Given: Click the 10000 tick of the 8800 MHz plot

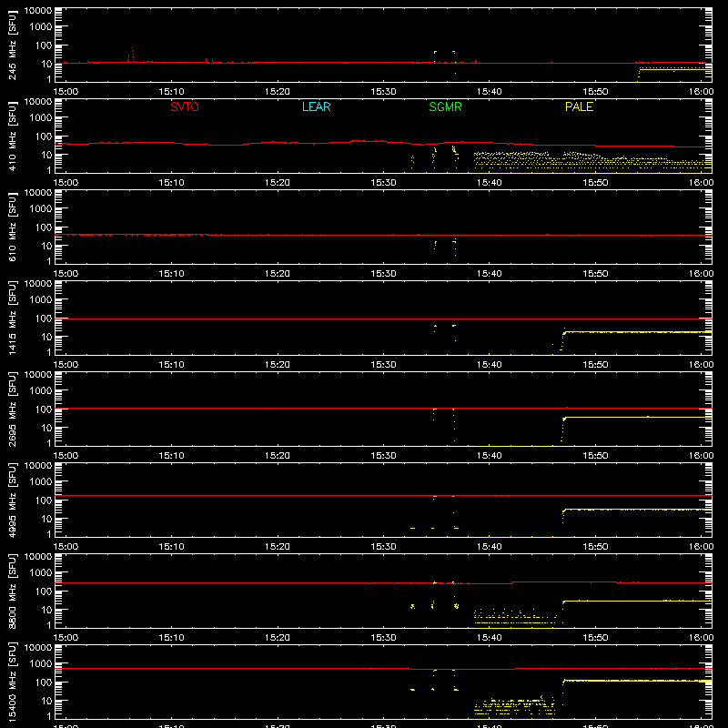Looking at the screenshot, I should (38, 557).
